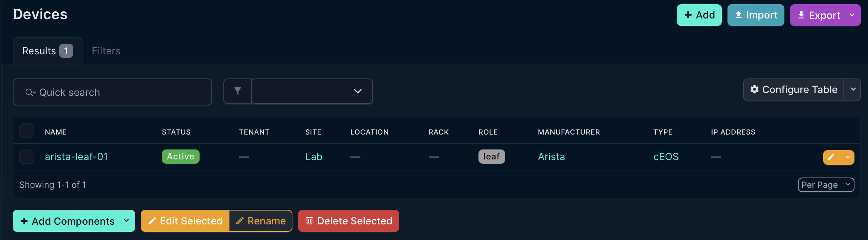Sort by the NAME column header
This screenshot has width=868, height=240.
[x=56, y=132]
